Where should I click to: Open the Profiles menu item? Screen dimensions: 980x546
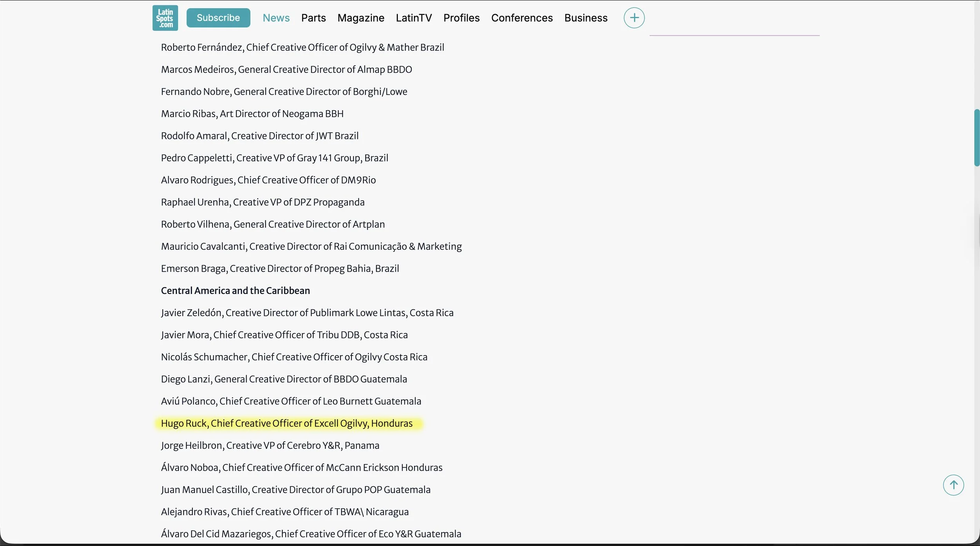(x=461, y=18)
